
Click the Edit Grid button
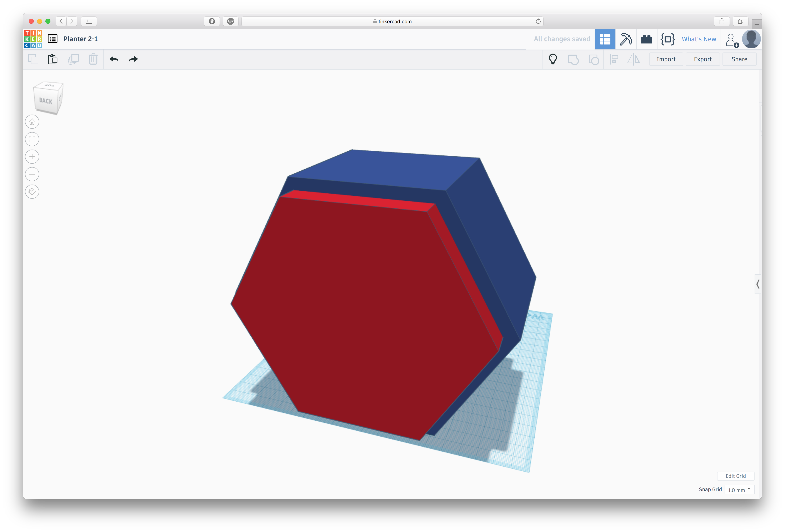click(x=735, y=476)
